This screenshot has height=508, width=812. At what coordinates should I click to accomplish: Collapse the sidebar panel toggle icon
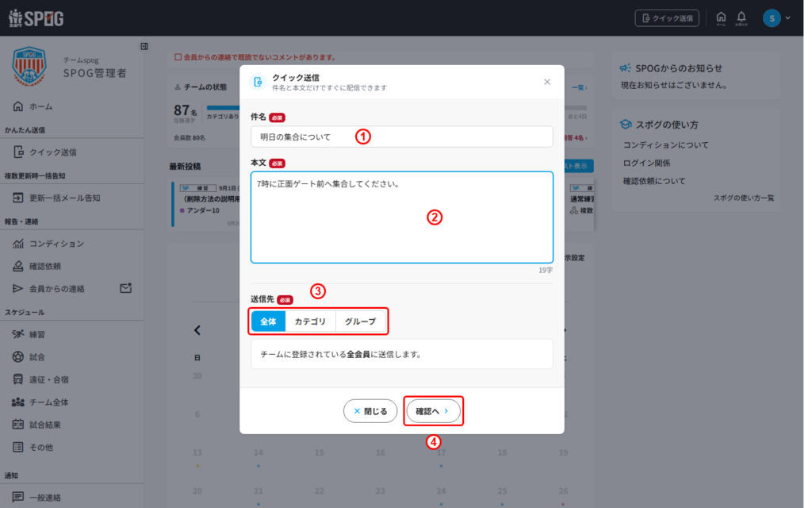tap(144, 46)
